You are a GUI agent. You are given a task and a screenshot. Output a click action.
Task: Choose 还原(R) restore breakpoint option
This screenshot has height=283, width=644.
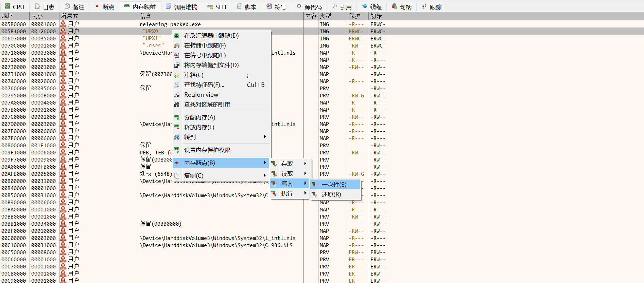pos(331,194)
